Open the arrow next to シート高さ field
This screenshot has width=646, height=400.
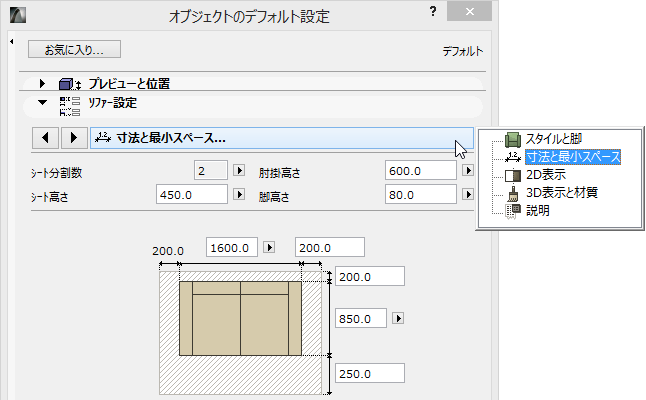239,194
